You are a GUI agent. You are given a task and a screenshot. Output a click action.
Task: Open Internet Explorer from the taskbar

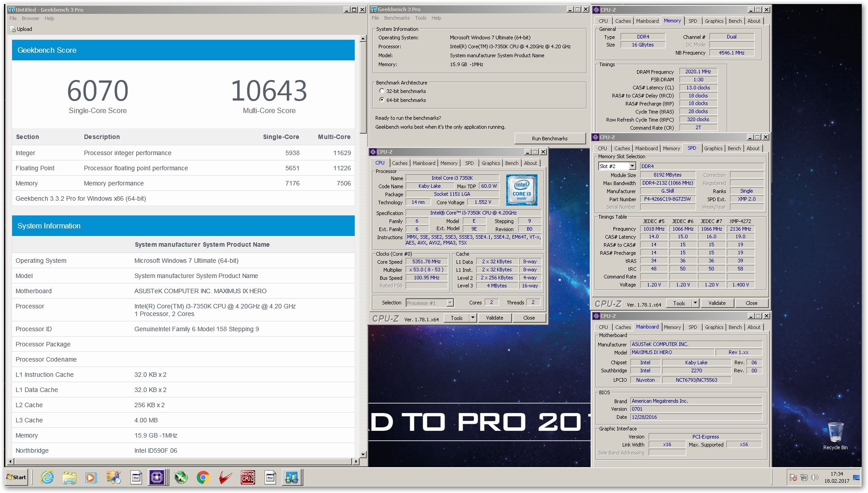(x=47, y=477)
